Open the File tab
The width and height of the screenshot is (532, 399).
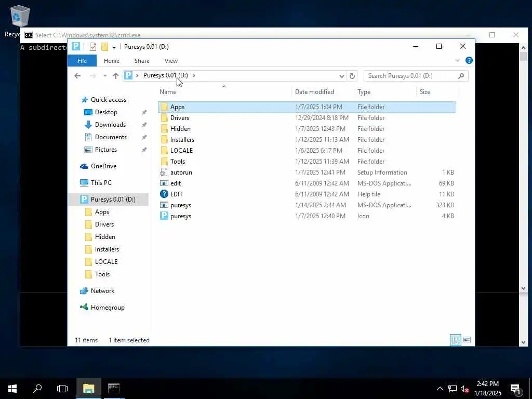(82, 61)
